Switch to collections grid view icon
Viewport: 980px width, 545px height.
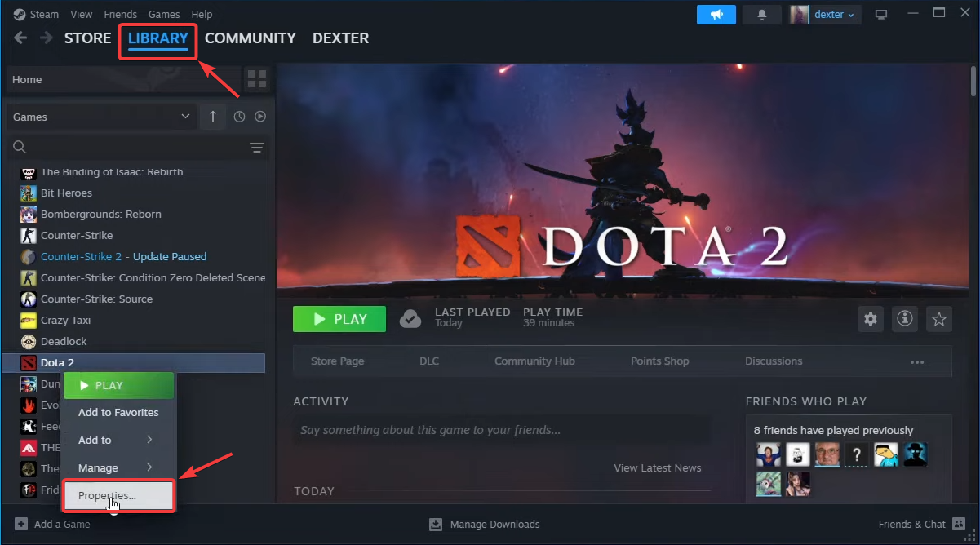click(x=257, y=79)
